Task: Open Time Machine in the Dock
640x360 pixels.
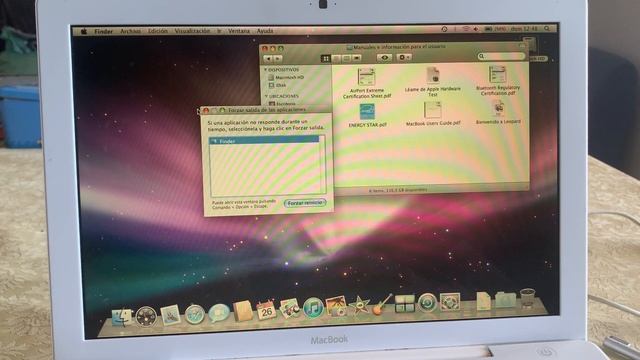Action: 427,303
